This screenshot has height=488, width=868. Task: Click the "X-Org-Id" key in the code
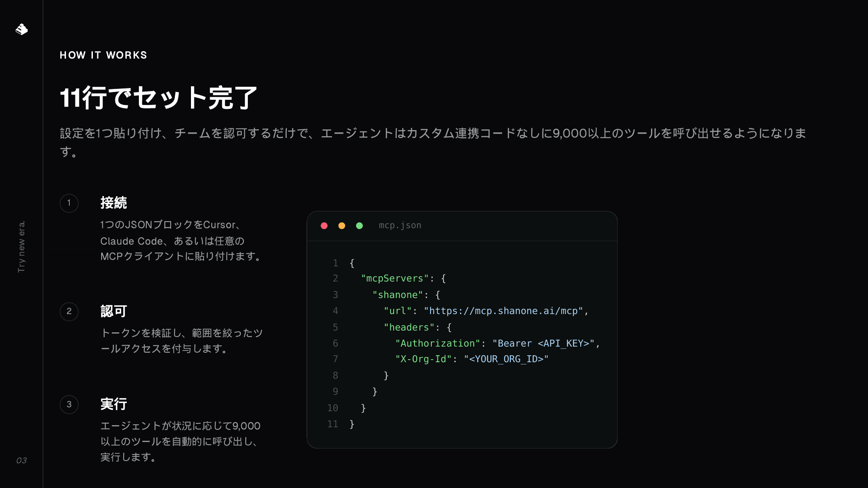pos(424,359)
